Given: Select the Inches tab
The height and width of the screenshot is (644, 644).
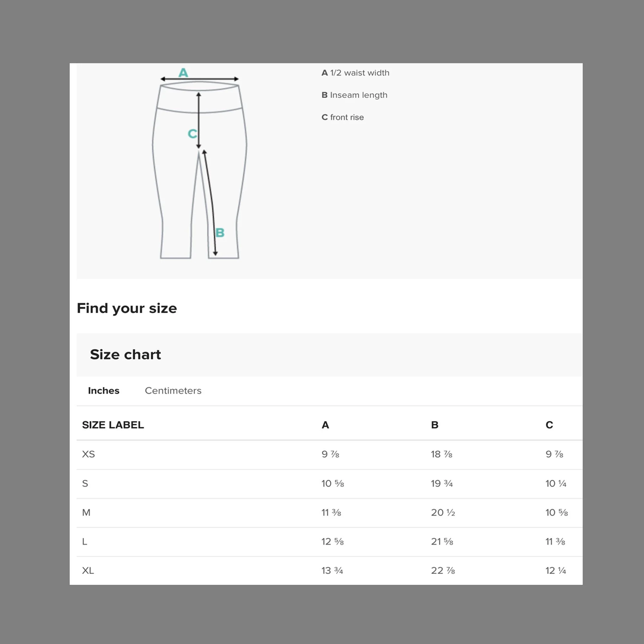Looking at the screenshot, I should click(104, 390).
